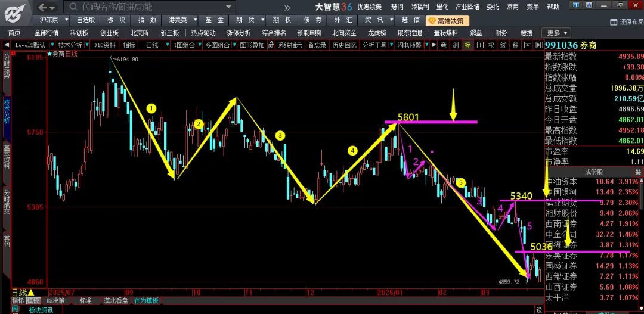Open the 分析工具 dropdown arrow
This screenshot has width=644, height=314.
(390, 45)
